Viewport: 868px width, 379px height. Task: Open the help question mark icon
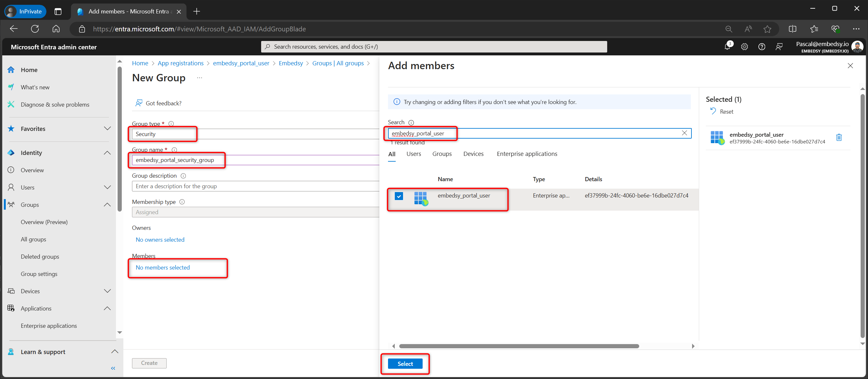click(x=762, y=46)
